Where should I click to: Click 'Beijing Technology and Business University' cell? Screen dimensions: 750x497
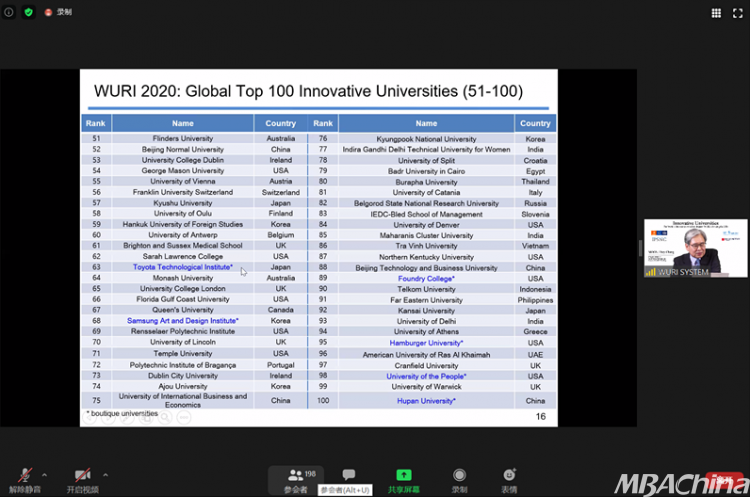(x=426, y=268)
